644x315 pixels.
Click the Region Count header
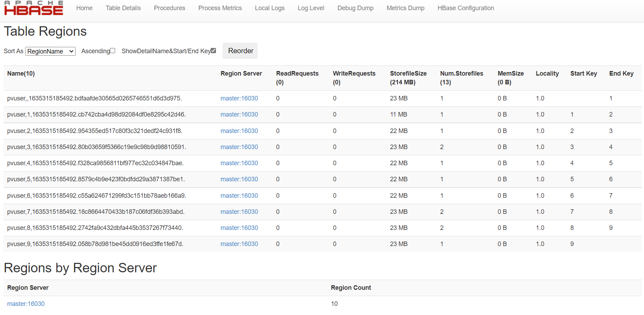[351, 288]
